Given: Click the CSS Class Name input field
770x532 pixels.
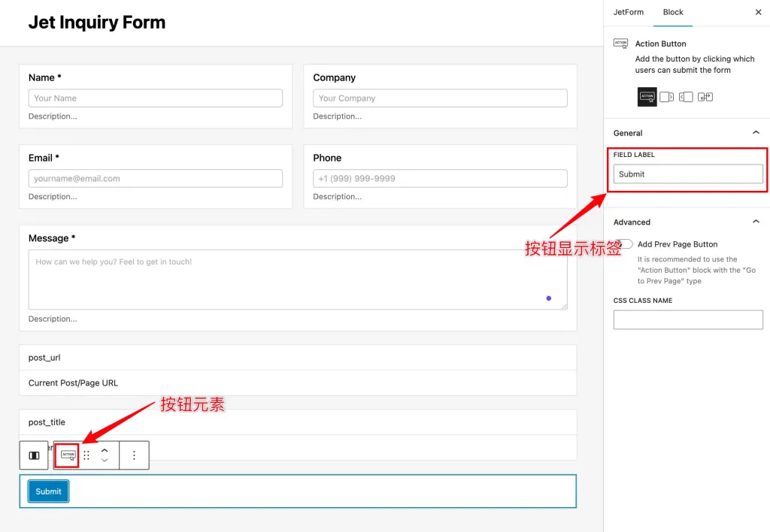Looking at the screenshot, I should click(x=688, y=319).
